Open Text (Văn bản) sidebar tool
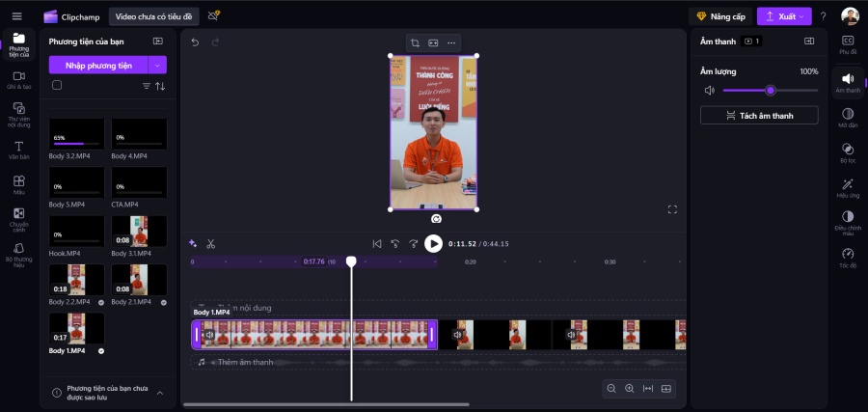The height and width of the screenshot is (412, 868). pos(19,151)
